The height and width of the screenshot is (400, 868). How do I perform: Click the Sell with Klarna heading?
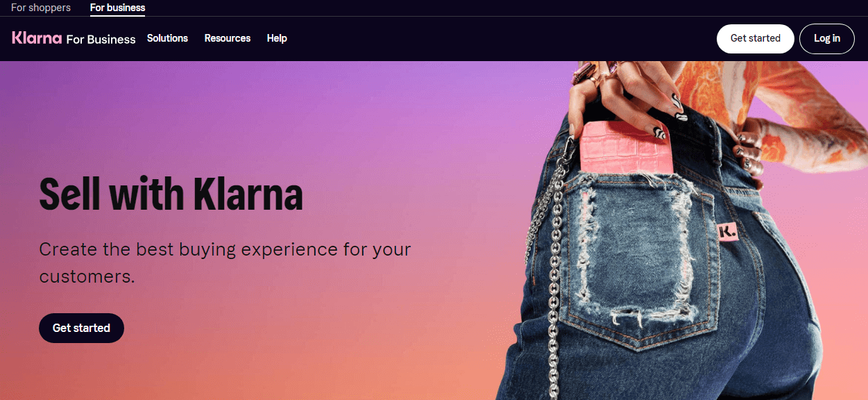[171, 194]
